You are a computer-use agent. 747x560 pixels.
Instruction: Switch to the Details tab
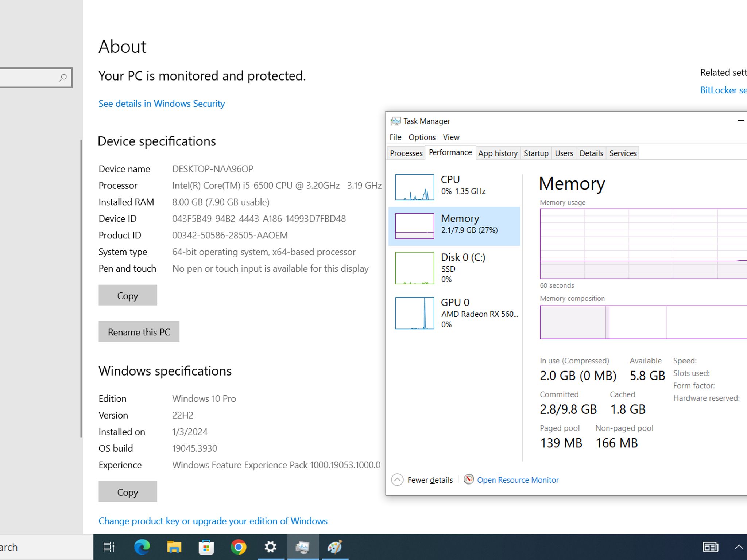pos(591,153)
